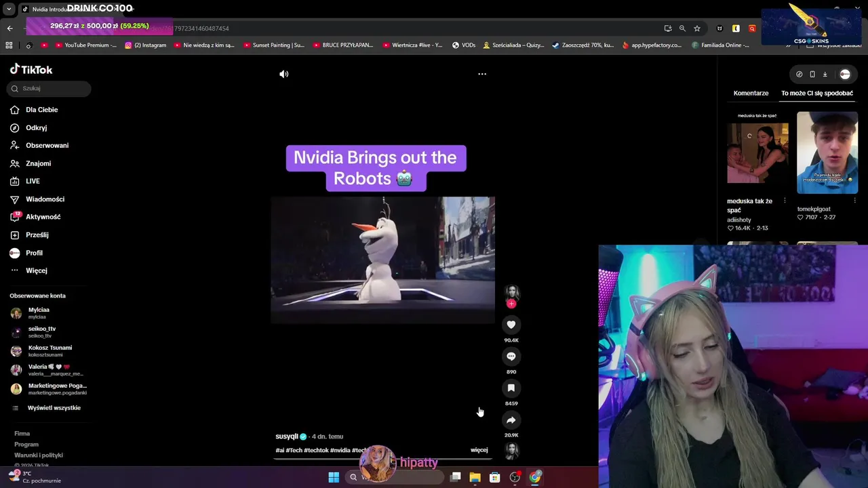Focus the Szukaj search field

tap(49, 88)
